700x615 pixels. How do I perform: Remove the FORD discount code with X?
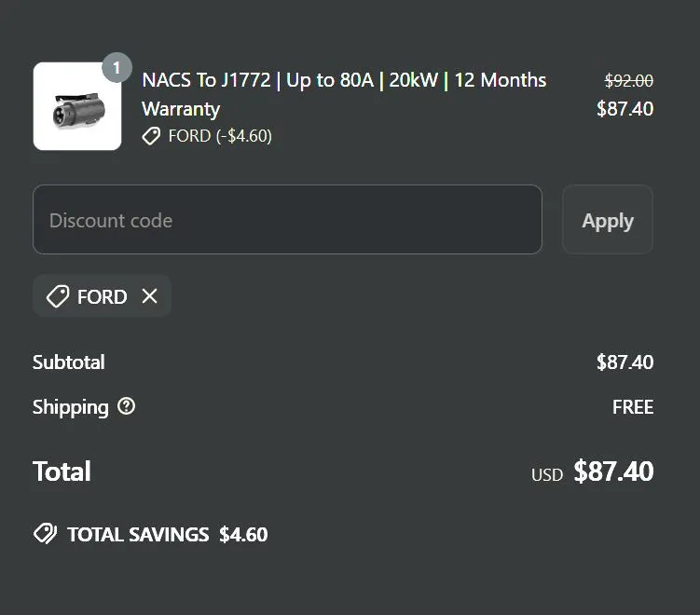(149, 296)
